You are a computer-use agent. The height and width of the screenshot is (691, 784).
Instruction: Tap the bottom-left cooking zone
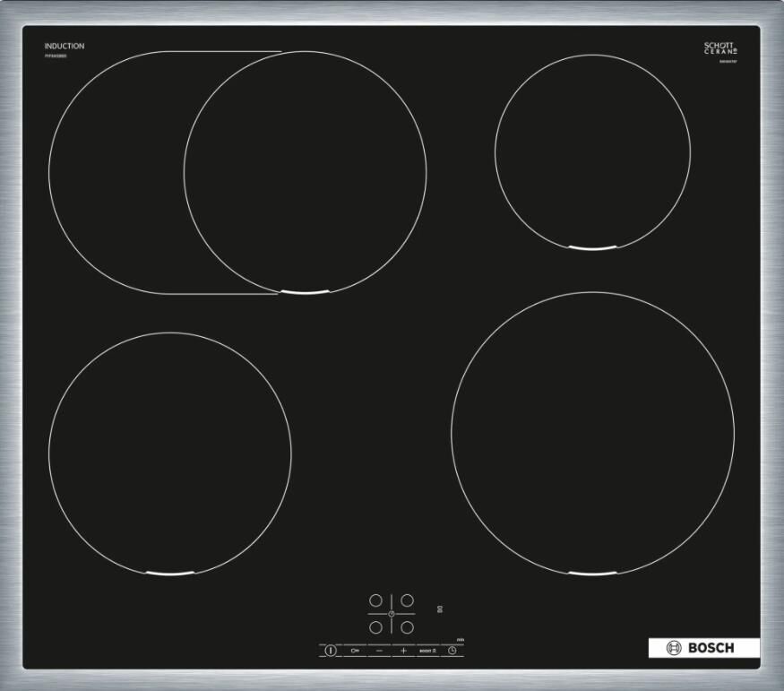(x=169, y=453)
